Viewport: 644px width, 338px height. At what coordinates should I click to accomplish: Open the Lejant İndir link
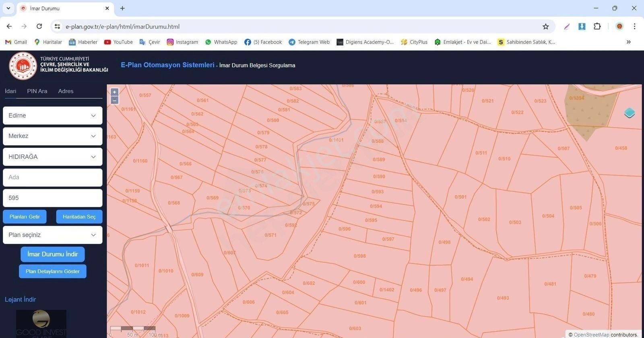pyautogui.click(x=20, y=299)
